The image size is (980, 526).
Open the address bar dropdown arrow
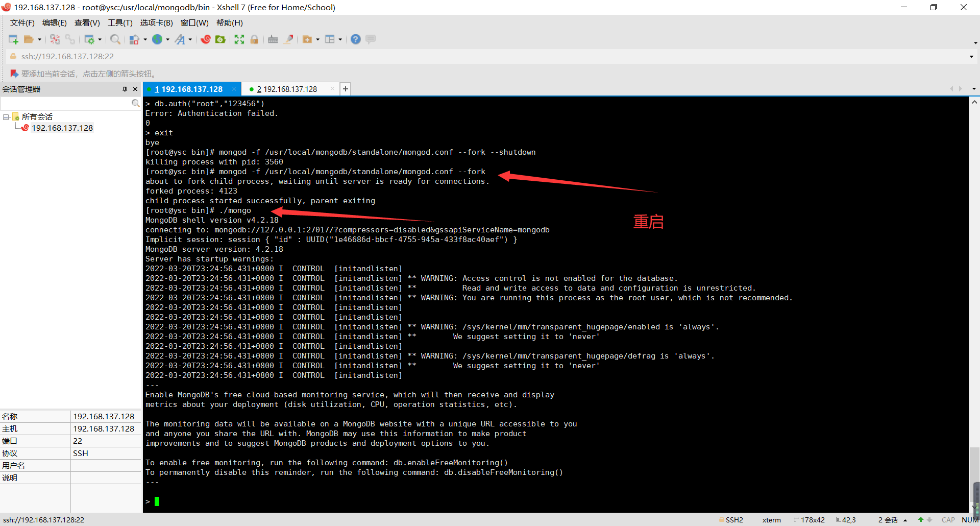click(x=971, y=57)
